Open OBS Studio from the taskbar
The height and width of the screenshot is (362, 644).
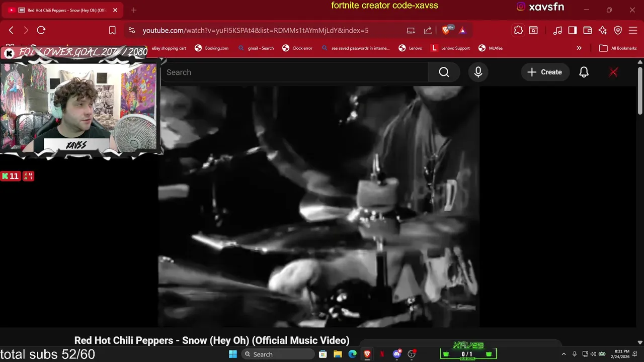click(x=412, y=354)
